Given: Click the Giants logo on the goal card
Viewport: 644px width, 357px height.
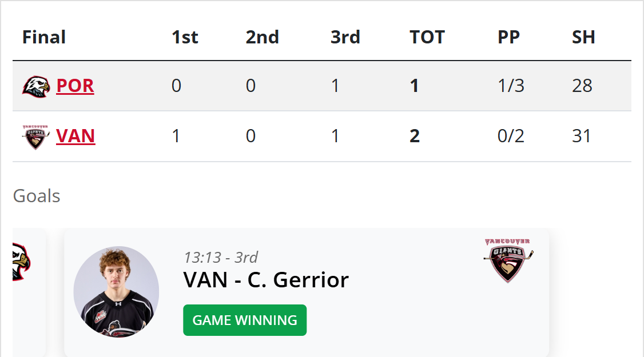Looking at the screenshot, I should 508,260.
